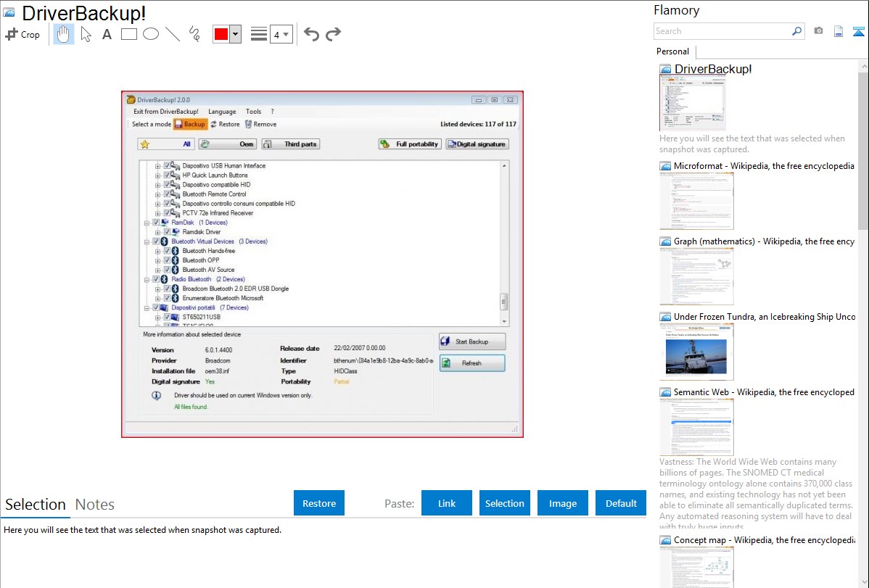Click Start Backup in DriverBackup

click(x=472, y=341)
